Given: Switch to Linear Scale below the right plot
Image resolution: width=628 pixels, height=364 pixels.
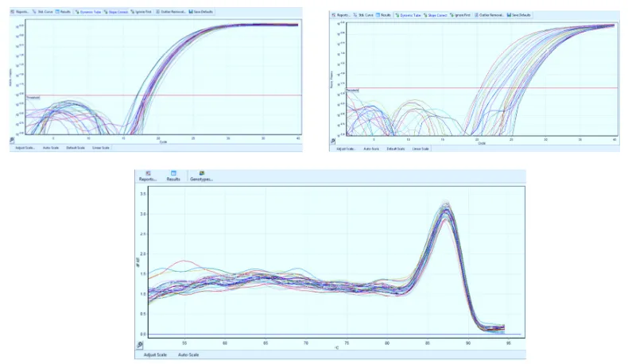Looking at the screenshot, I should click(421, 149).
